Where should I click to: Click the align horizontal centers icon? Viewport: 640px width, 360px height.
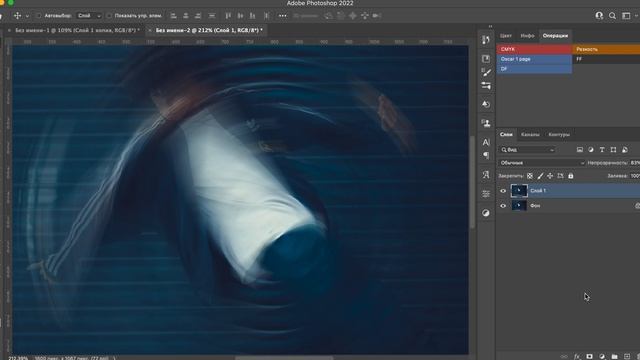coord(186,16)
